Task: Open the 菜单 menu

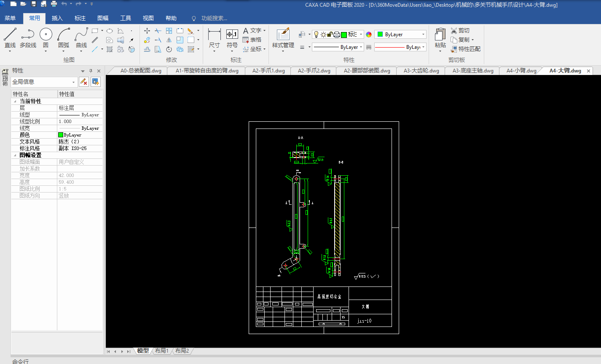Action: 10,18
